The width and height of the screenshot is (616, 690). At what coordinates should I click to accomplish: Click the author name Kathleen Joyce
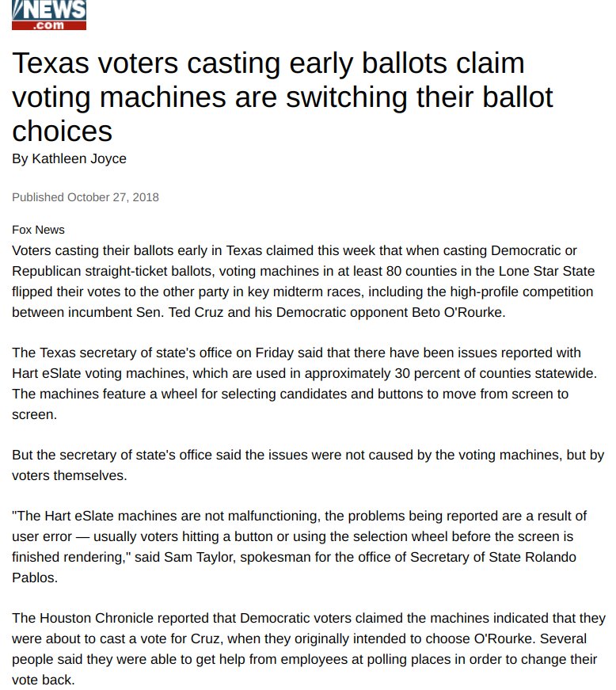[79, 158]
